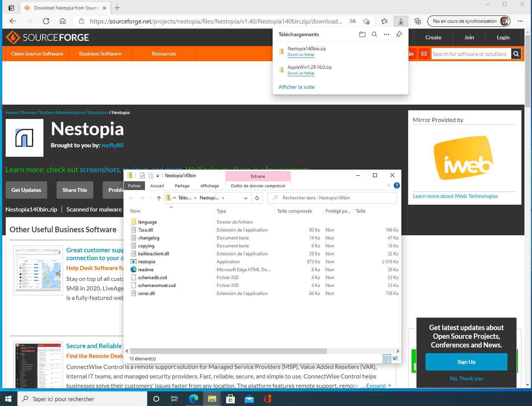The width and height of the screenshot is (532, 406).
Task: Open the Explorer address bar history dropdown
Action: (x=246, y=198)
